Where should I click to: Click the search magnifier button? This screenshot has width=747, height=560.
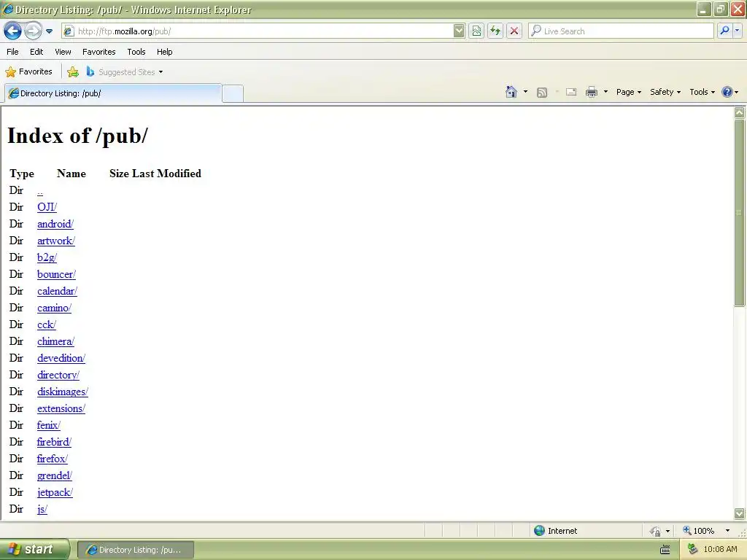coord(724,31)
